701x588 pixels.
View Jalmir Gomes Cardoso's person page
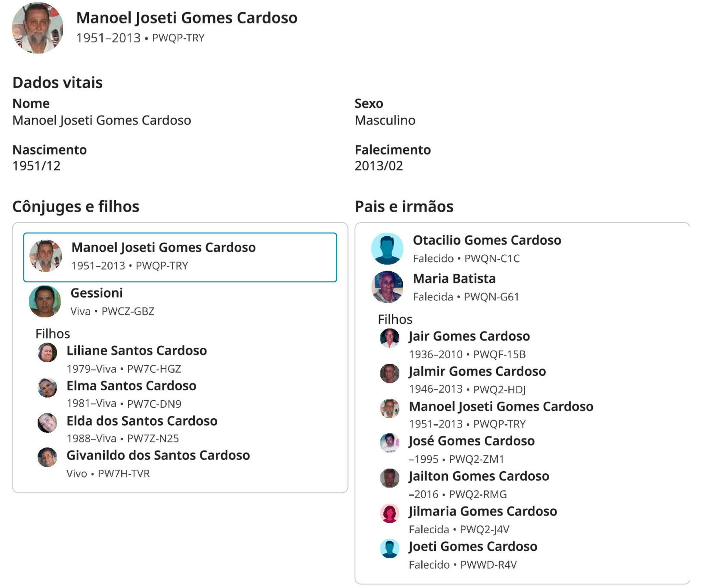coord(477,371)
